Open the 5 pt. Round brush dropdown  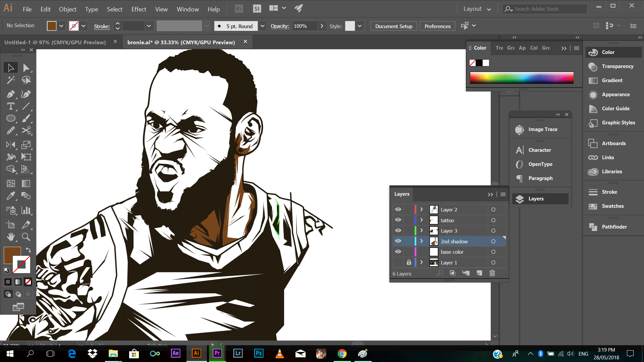(263, 26)
